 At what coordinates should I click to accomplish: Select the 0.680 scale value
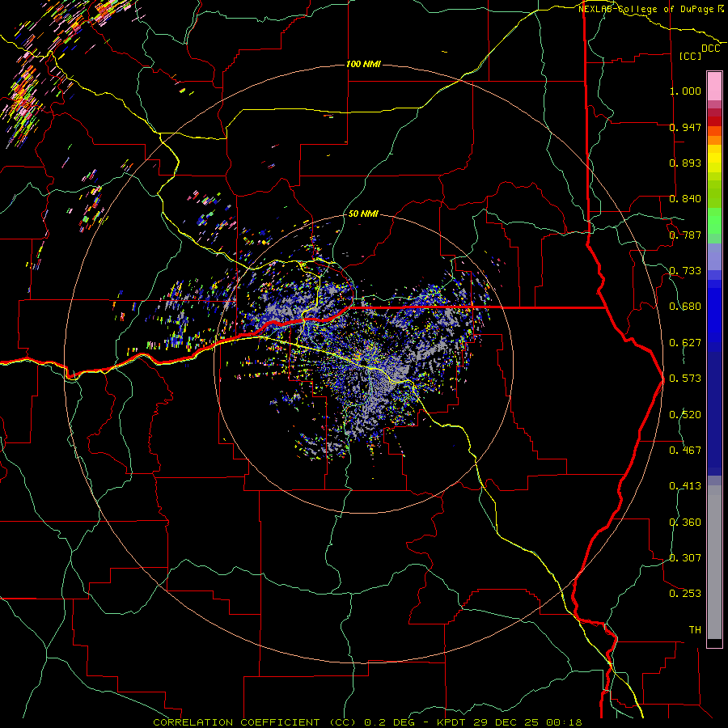point(685,307)
